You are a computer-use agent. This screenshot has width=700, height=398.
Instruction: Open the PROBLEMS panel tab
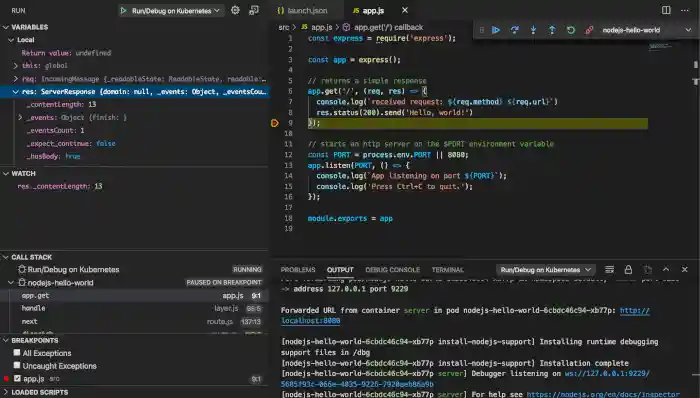(298, 269)
